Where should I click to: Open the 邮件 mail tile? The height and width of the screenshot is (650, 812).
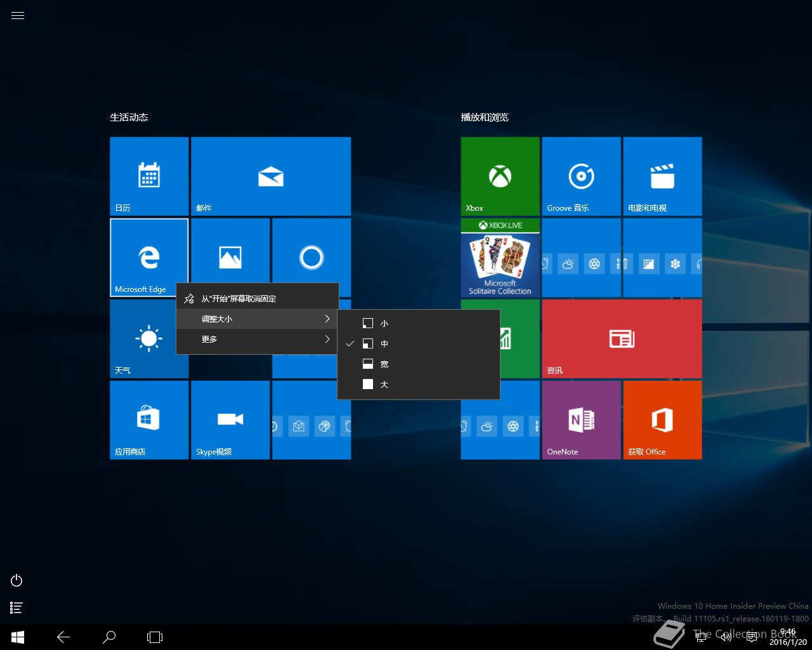click(x=271, y=176)
